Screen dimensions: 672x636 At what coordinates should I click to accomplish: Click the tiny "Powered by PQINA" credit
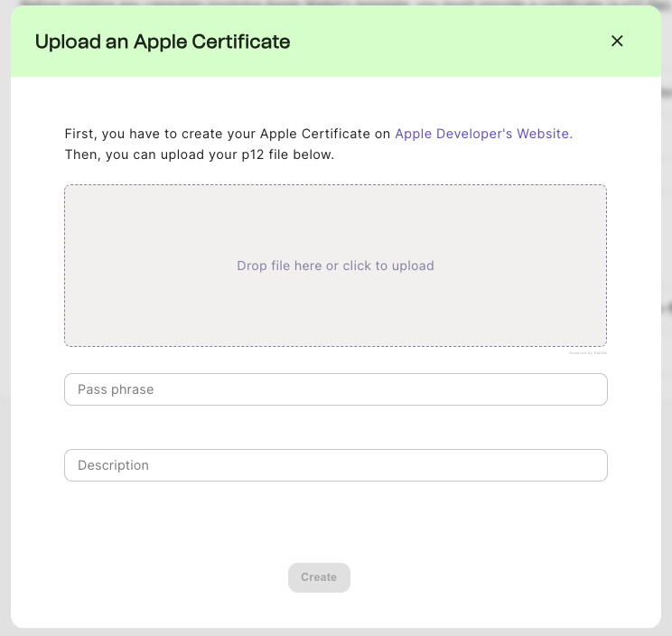[x=588, y=353]
